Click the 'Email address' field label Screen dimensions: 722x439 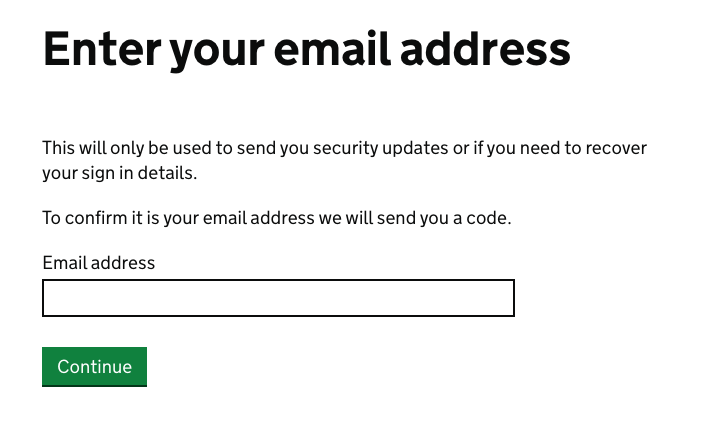99,263
